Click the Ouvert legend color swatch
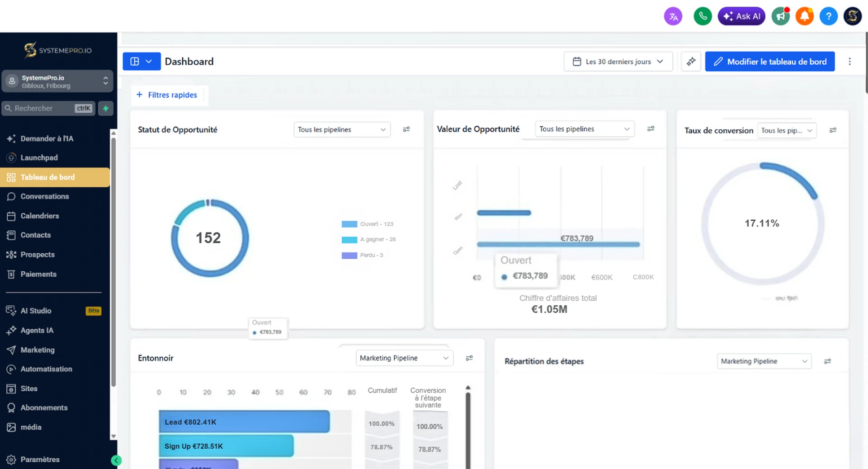 (x=349, y=224)
